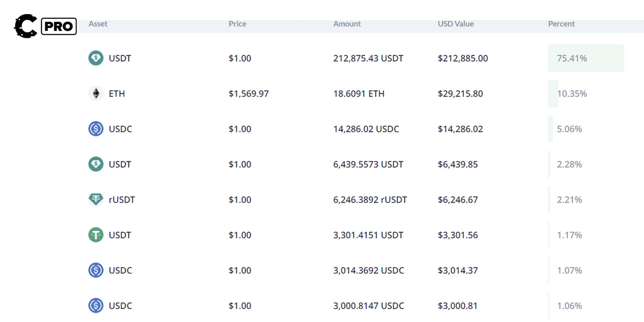This screenshot has height=322, width=644.
Task: Click the USD Value column header
Action: pos(455,24)
